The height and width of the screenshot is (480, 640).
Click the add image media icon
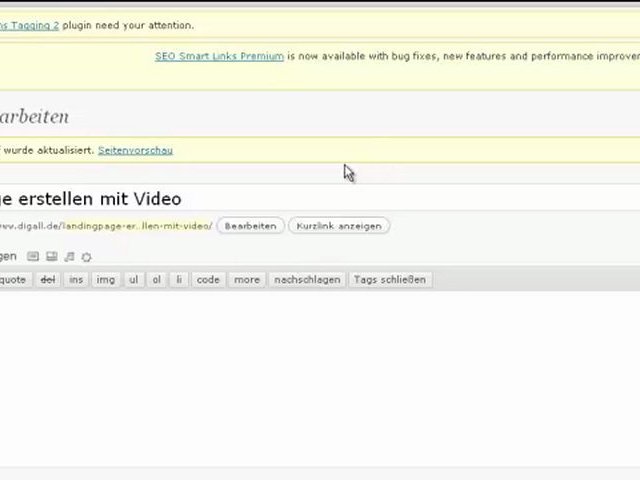33,257
